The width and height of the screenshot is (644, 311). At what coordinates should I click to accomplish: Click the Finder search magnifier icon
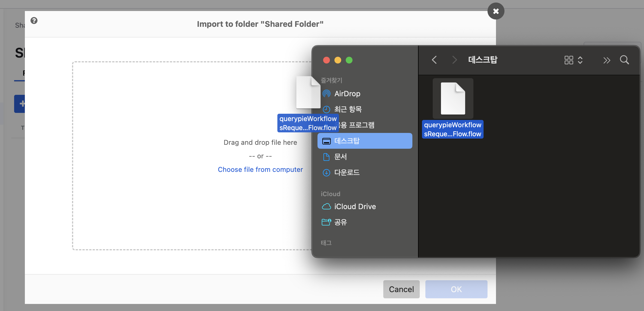(624, 60)
